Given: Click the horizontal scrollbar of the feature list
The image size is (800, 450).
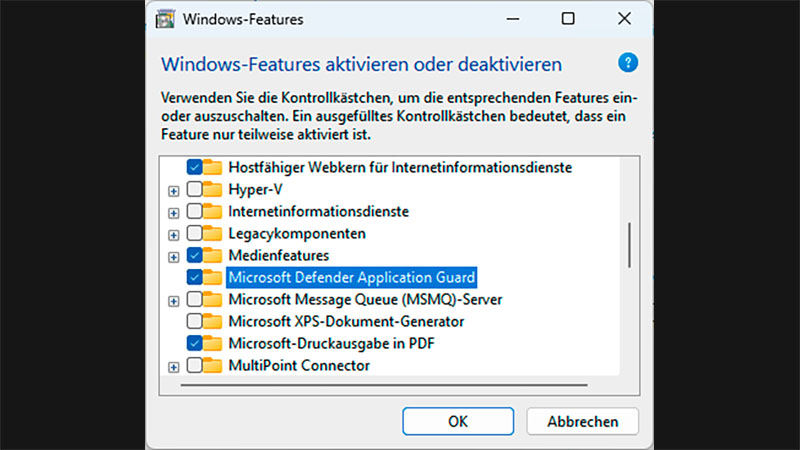Looking at the screenshot, I should pyautogui.click(x=384, y=385).
